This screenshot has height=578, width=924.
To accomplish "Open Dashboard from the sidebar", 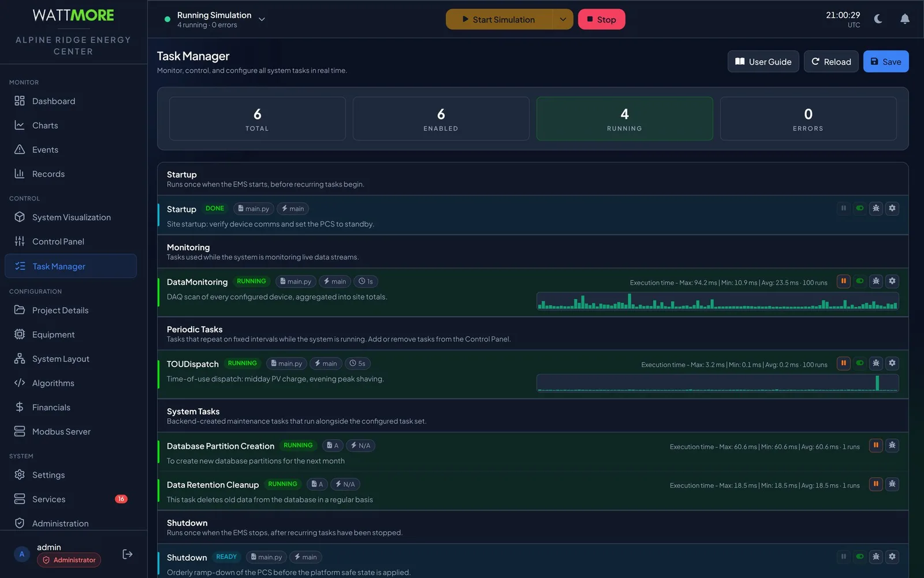I will (70, 101).
